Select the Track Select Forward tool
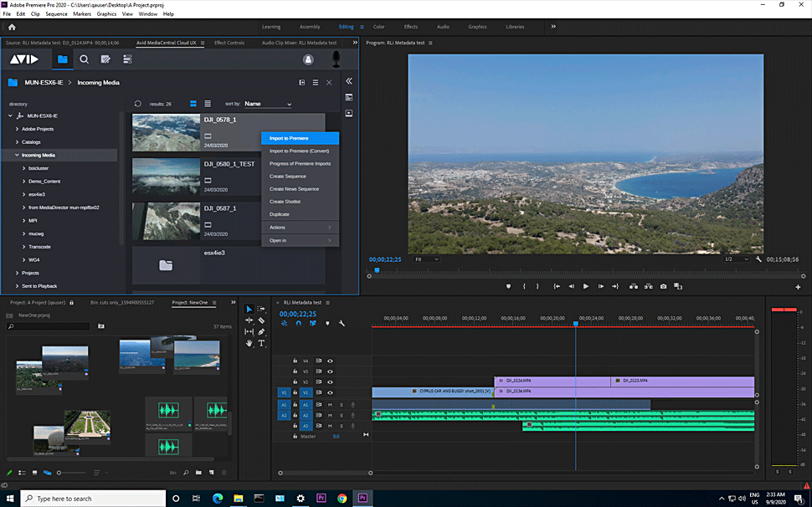Screen dimensions: 812x507 pos(261,309)
